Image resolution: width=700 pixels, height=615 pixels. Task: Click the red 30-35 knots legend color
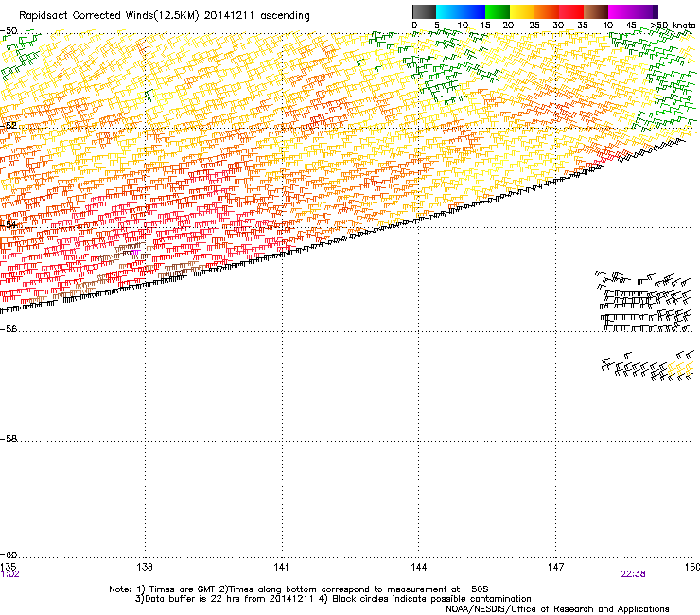point(571,11)
